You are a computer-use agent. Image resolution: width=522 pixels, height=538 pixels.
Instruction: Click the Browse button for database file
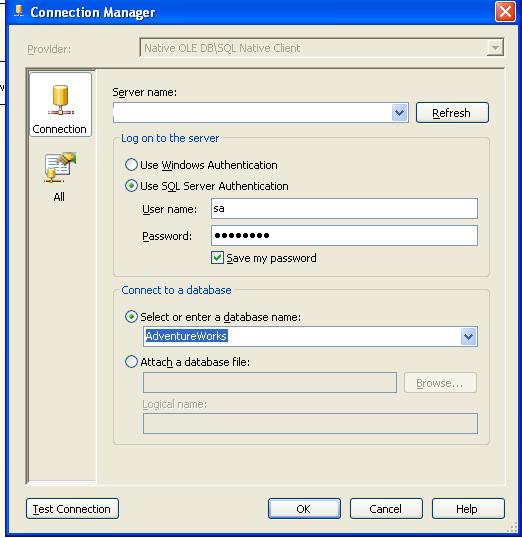click(x=440, y=383)
